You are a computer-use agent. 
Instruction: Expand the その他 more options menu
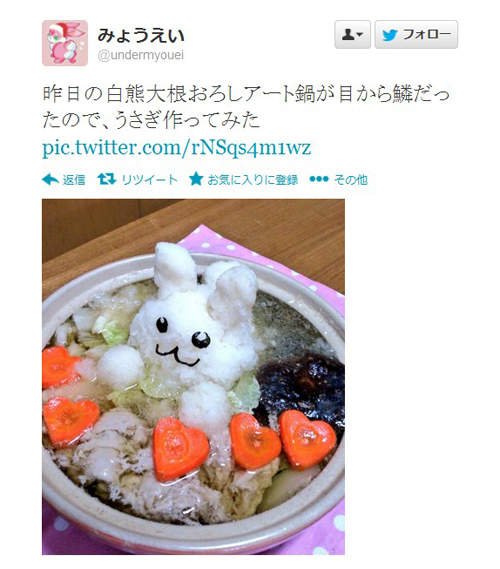pos(351,180)
